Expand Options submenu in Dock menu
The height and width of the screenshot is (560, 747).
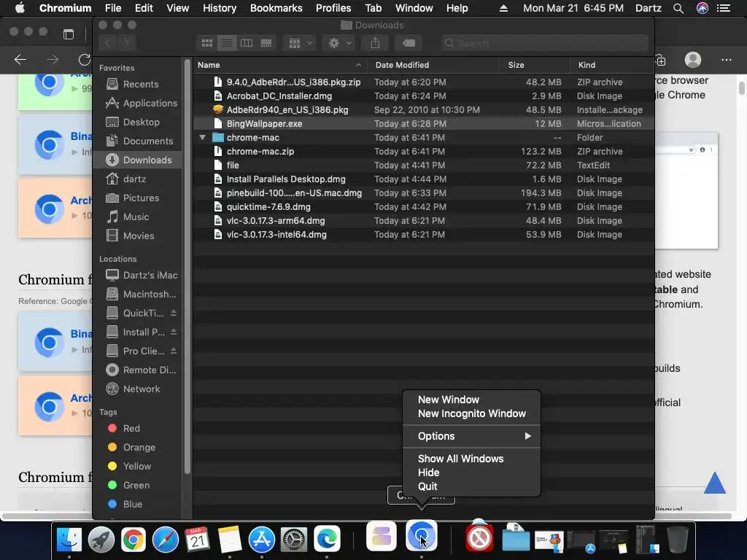coord(472,436)
